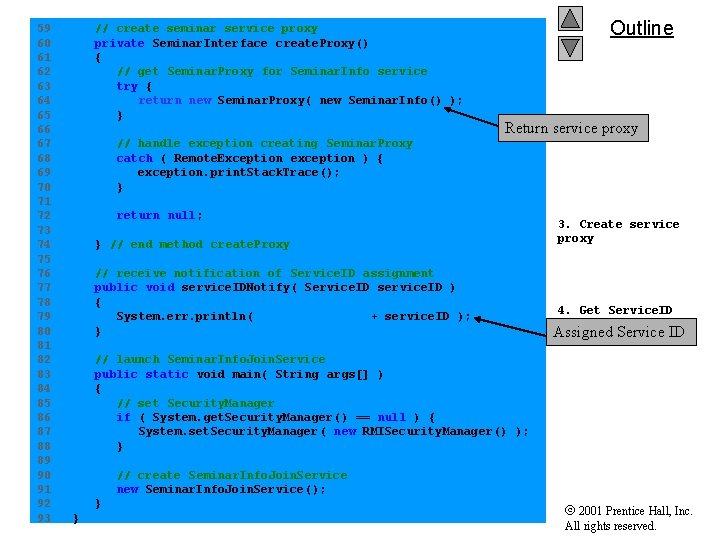Click line 77 'public void serviceIDNotify'
This screenshot has width=720, height=540.
[x=274, y=287]
